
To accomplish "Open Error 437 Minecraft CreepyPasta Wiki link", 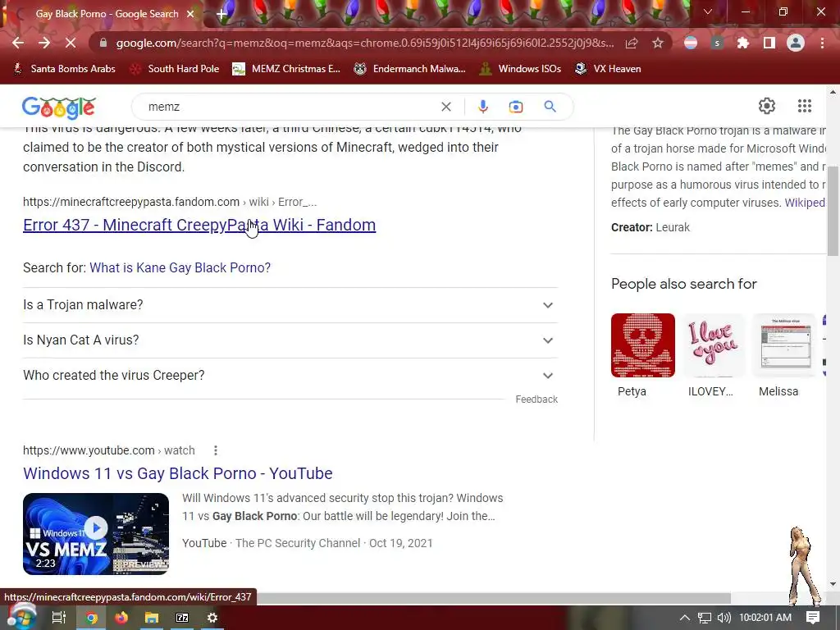I will 199,225.
